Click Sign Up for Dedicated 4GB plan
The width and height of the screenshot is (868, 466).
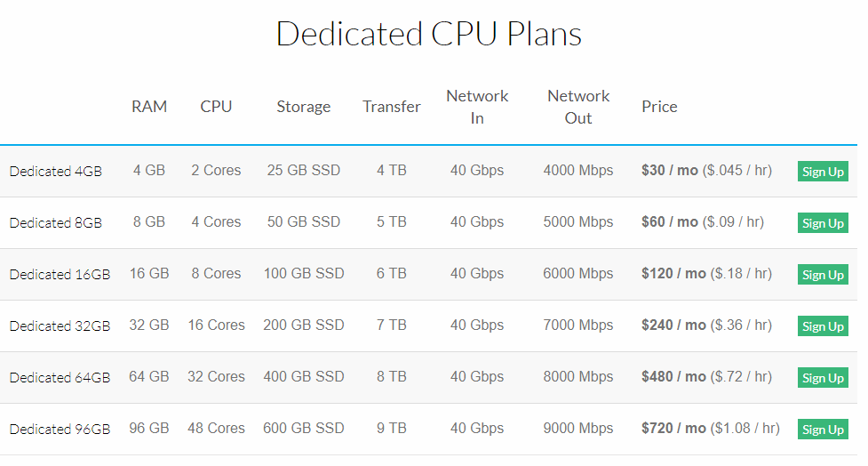click(823, 172)
